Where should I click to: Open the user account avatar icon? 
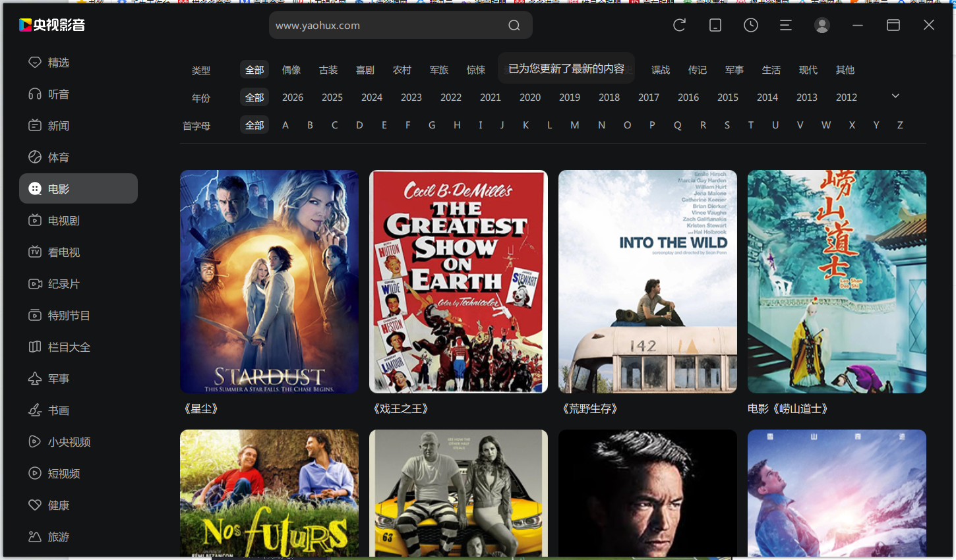tap(822, 25)
